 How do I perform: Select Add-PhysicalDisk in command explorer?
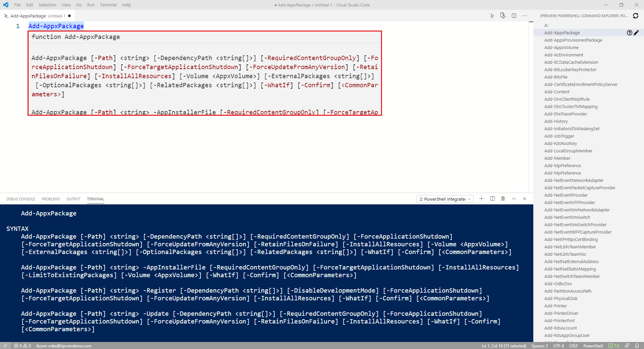coord(561,298)
